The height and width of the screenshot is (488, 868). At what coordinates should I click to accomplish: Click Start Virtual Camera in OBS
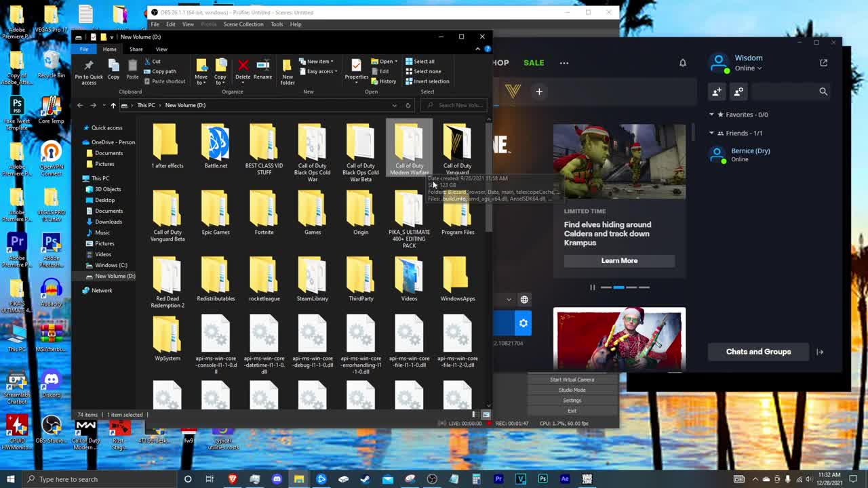click(572, 380)
